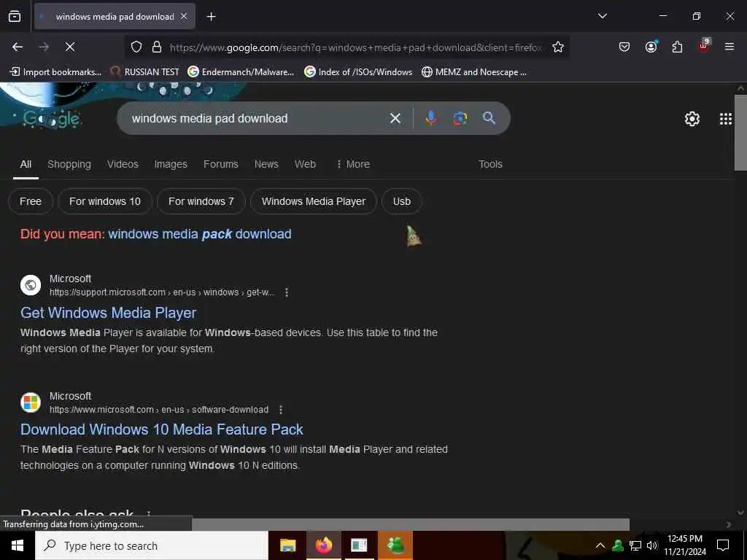Open the search Tools options
Image resolution: width=747 pixels, height=560 pixels.
coord(490,164)
